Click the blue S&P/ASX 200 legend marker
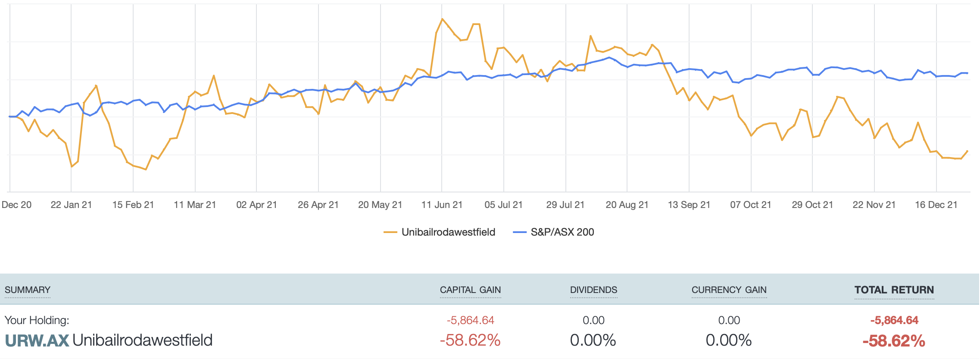Screen dimensions: 980x359 pos(520,232)
